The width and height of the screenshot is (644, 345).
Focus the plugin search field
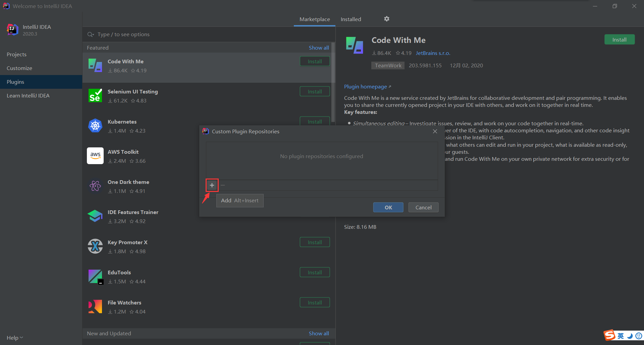[x=209, y=34]
